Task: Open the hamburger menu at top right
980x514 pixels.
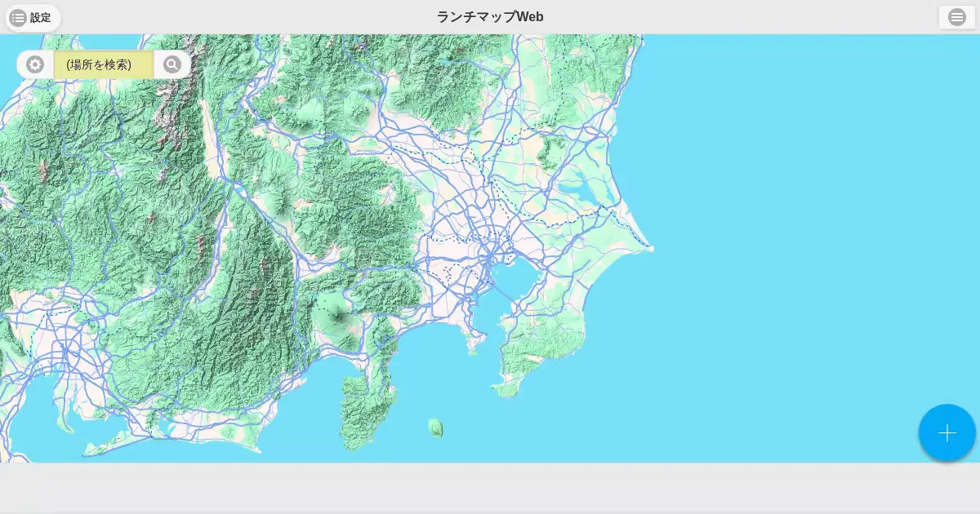Action: 956,17
